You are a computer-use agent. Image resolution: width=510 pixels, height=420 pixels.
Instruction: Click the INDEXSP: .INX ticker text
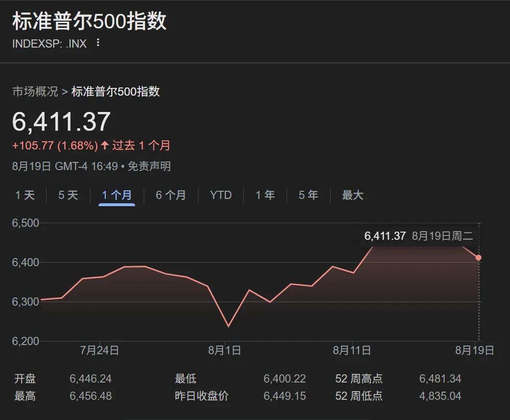click(x=50, y=43)
